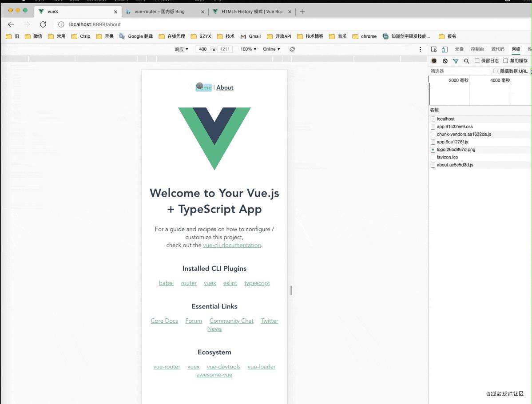This screenshot has height=404, width=532.
Task: Open the 开放API bookmarks folder
Action: 279,36
